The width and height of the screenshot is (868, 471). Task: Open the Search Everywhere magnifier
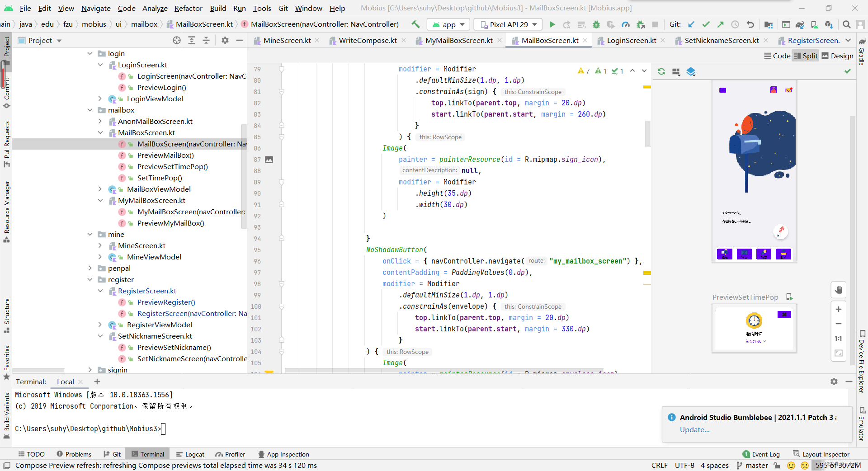point(847,24)
